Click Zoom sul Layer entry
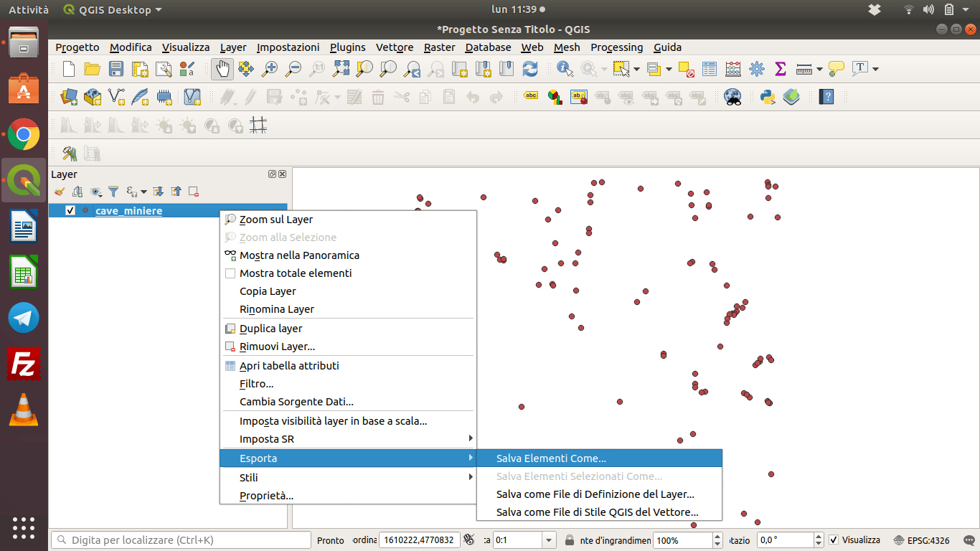Viewport: 980px width, 551px height. [347, 220]
